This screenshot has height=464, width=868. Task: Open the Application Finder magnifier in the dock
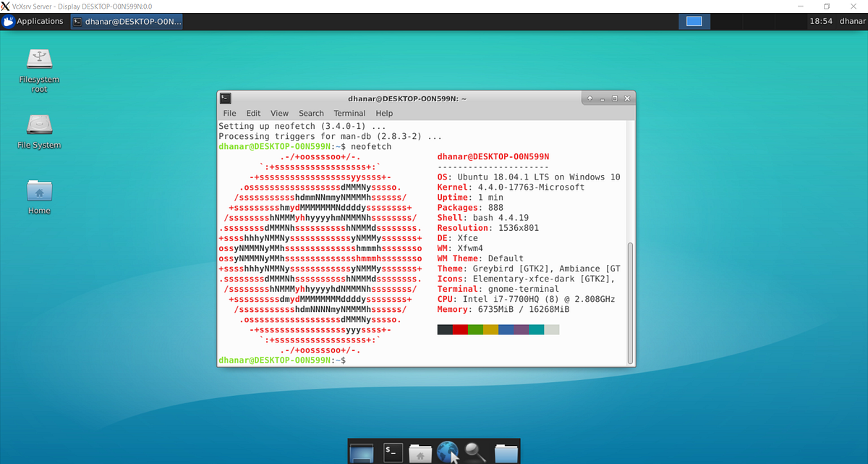pyautogui.click(x=475, y=452)
